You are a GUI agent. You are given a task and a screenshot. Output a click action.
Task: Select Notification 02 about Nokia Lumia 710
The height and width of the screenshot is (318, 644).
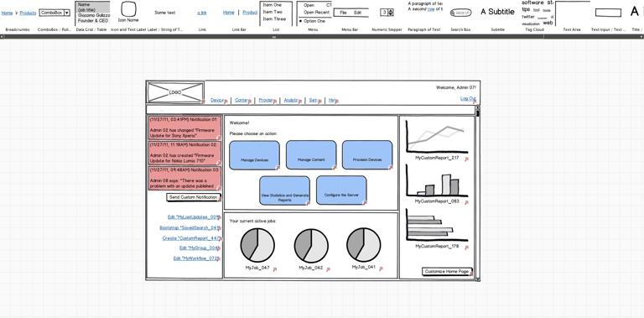point(184,153)
